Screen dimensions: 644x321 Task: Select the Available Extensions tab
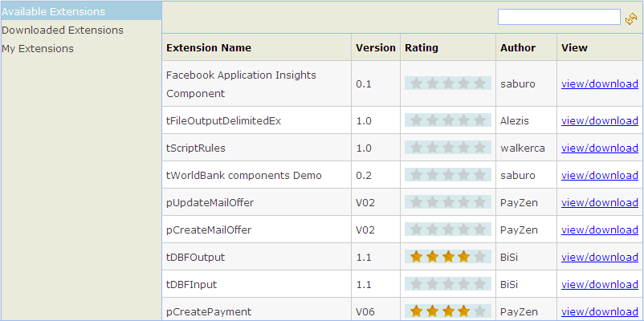(x=53, y=12)
